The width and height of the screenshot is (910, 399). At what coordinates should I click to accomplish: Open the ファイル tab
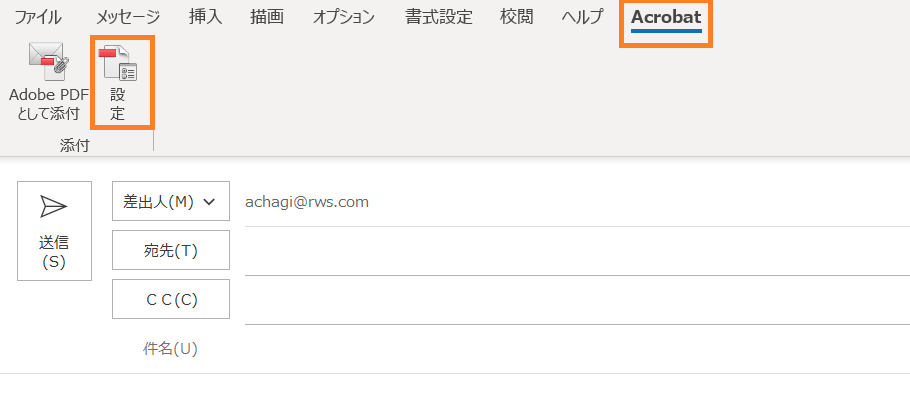(x=38, y=17)
